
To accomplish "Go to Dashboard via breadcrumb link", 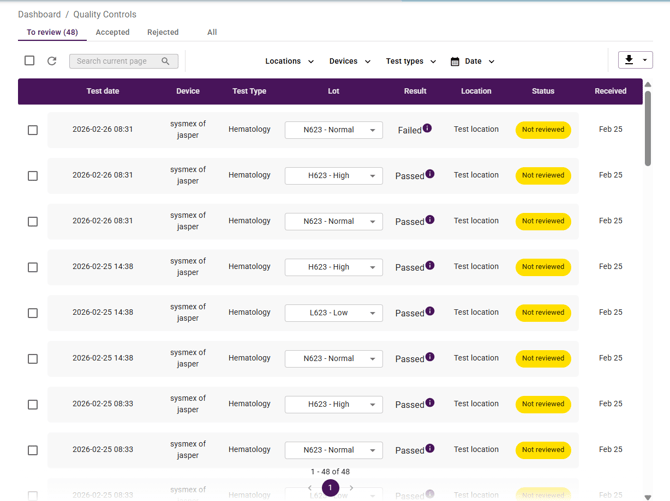I will (39, 15).
